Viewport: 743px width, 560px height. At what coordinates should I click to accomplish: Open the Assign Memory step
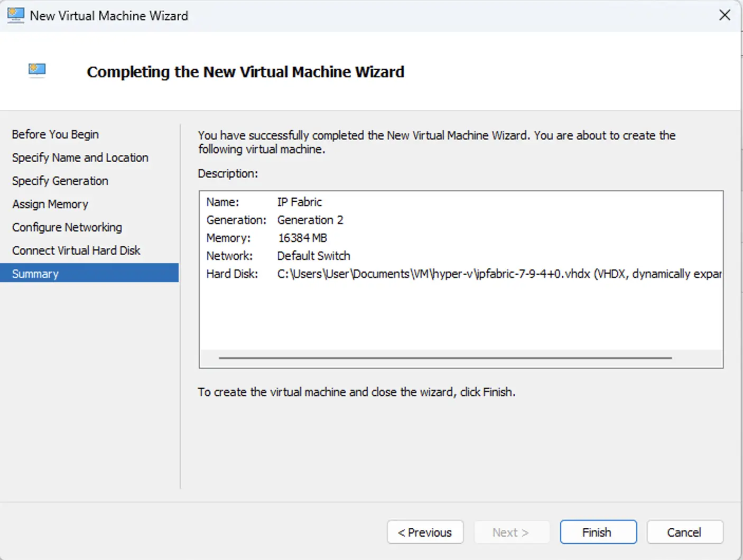tap(50, 204)
